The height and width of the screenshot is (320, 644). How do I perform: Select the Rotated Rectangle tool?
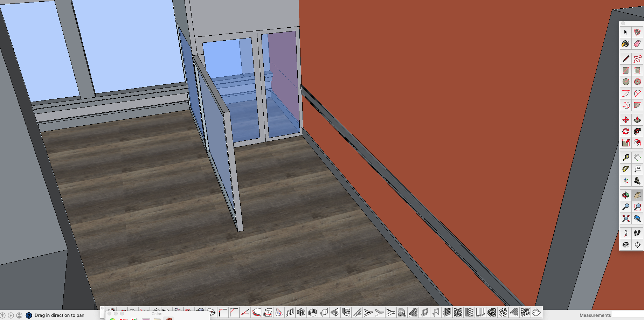click(x=637, y=70)
